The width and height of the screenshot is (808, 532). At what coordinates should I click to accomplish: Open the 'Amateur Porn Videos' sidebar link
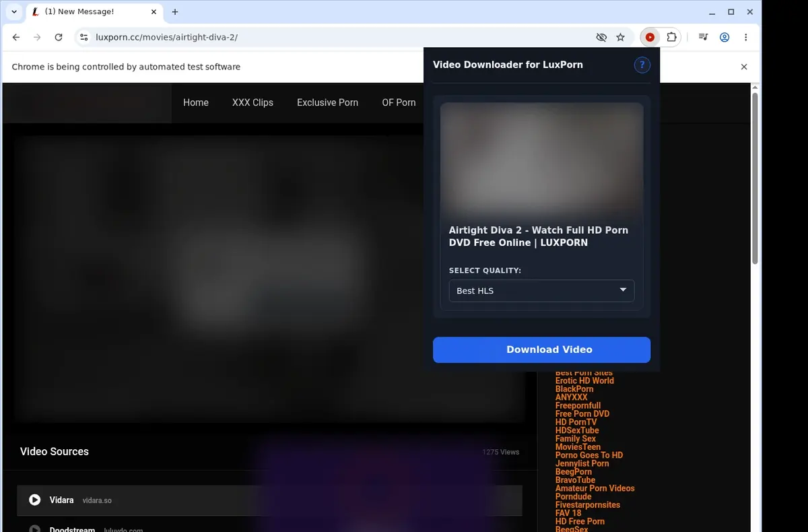(595, 488)
